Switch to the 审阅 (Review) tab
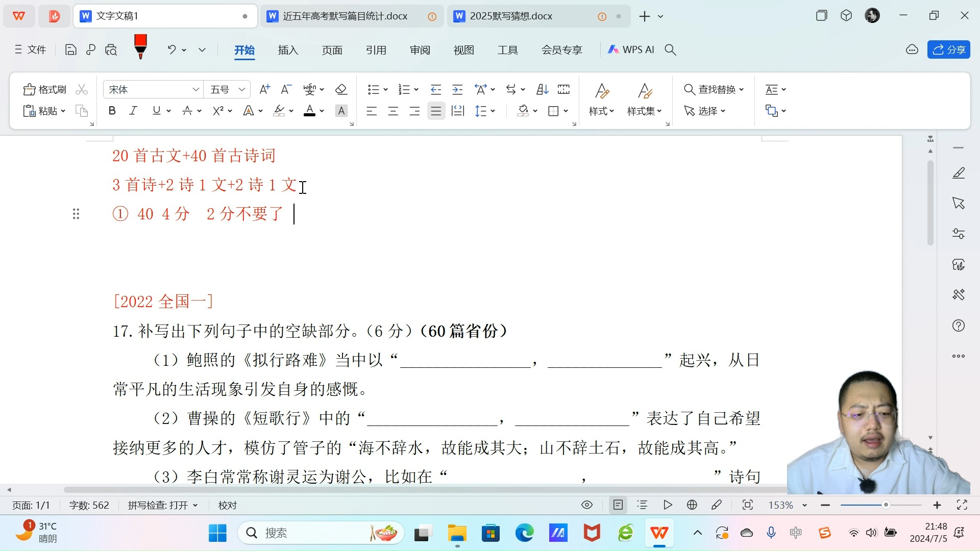 (420, 49)
